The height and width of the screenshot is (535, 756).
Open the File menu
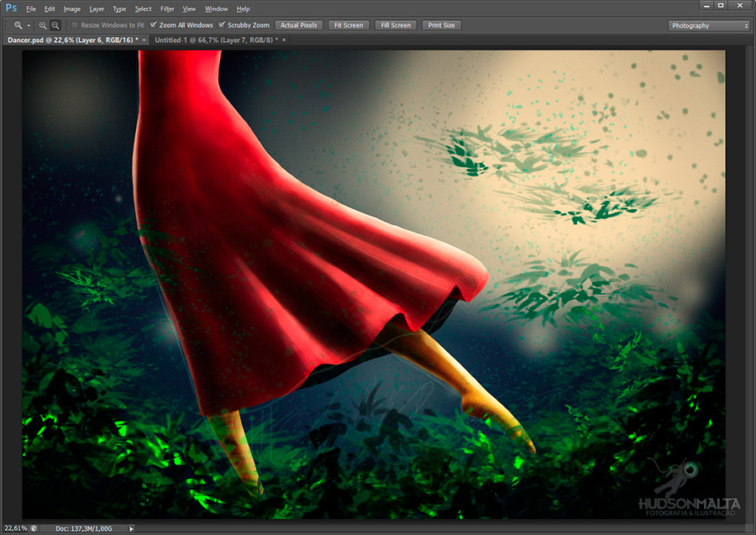[31, 8]
